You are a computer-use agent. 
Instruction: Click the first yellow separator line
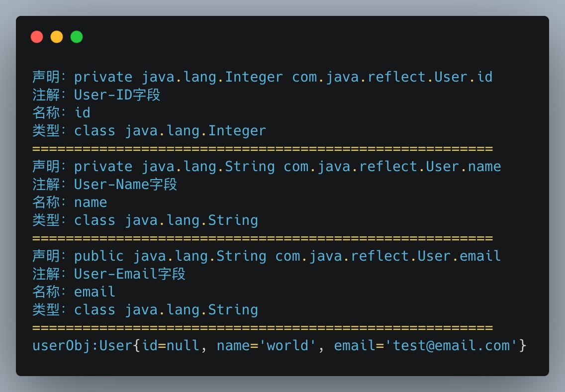[x=262, y=149]
